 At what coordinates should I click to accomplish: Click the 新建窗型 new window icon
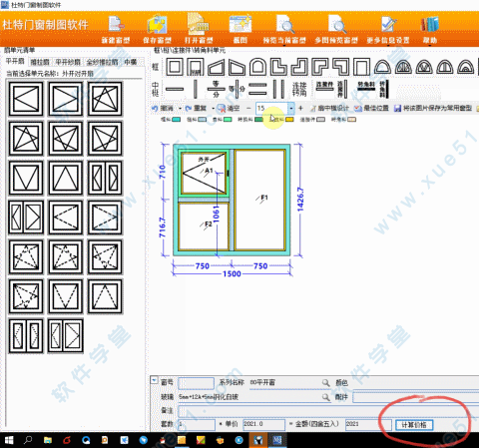click(x=116, y=25)
